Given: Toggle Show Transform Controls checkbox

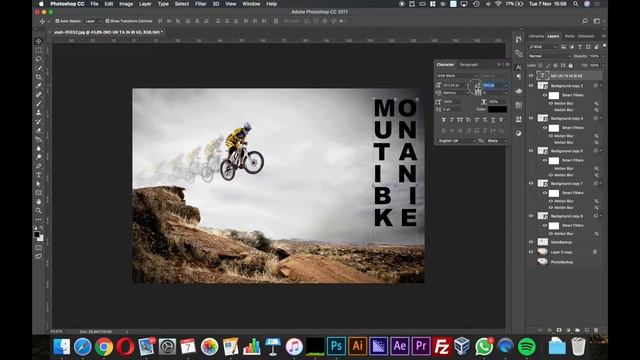Looking at the screenshot, I should tap(107, 21).
